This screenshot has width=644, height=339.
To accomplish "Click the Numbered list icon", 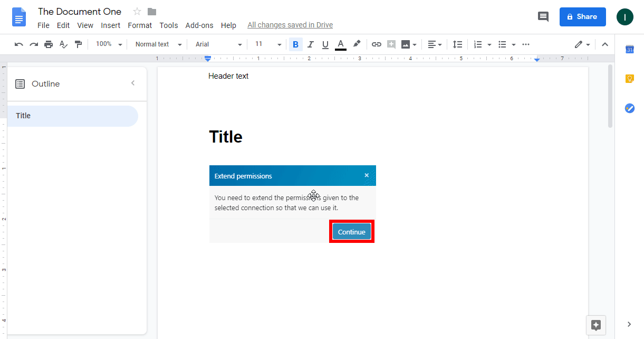I will coord(478,44).
